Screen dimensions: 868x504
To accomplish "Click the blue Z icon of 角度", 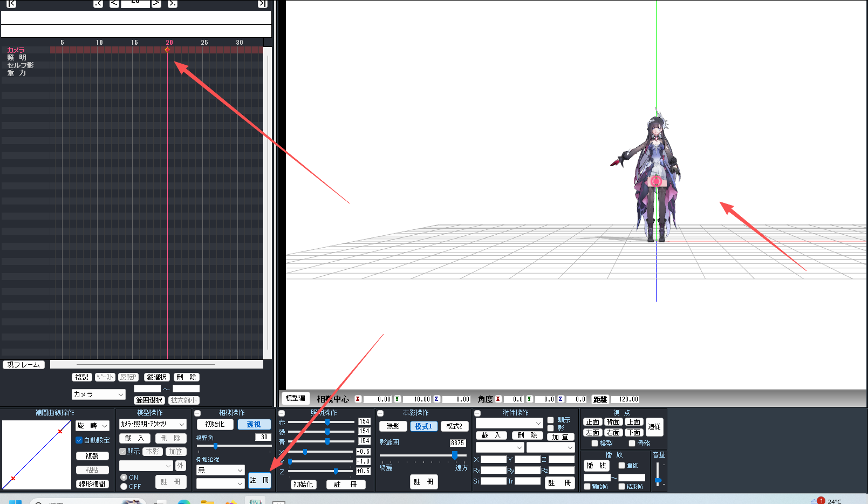I will [561, 399].
